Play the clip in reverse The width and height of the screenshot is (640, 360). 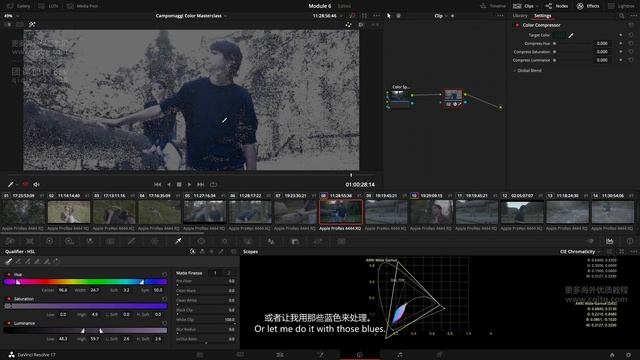[169, 184]
